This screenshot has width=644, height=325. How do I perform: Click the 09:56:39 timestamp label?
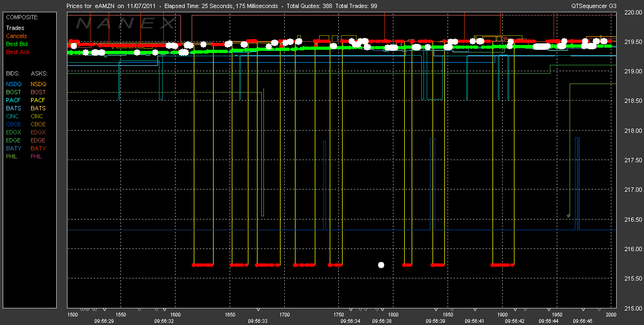[x=435, y=321]
